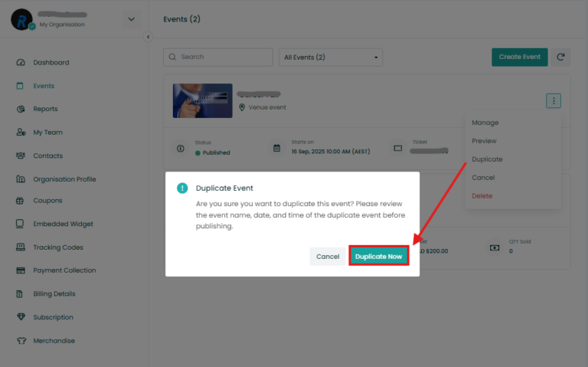The image size is (588, 367).
Task: Click the Billing Details document icon
Action: pyautogui.click(x=19, y=293)
